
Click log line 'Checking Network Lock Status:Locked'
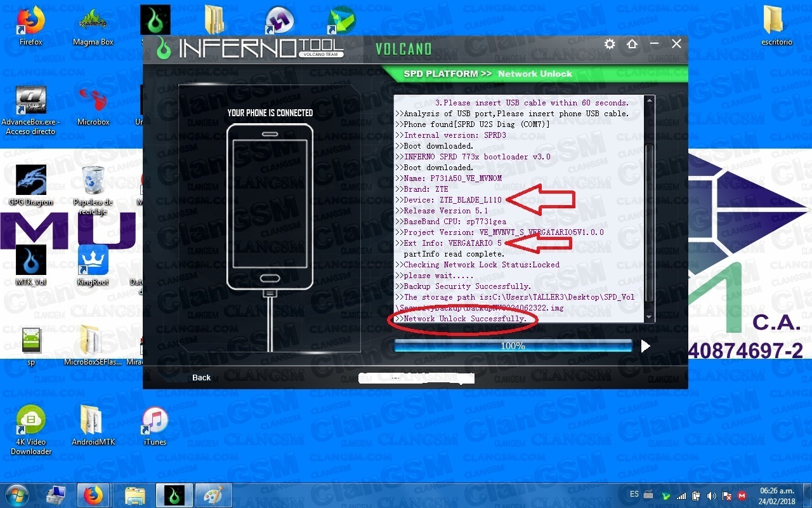click(478, 265)
